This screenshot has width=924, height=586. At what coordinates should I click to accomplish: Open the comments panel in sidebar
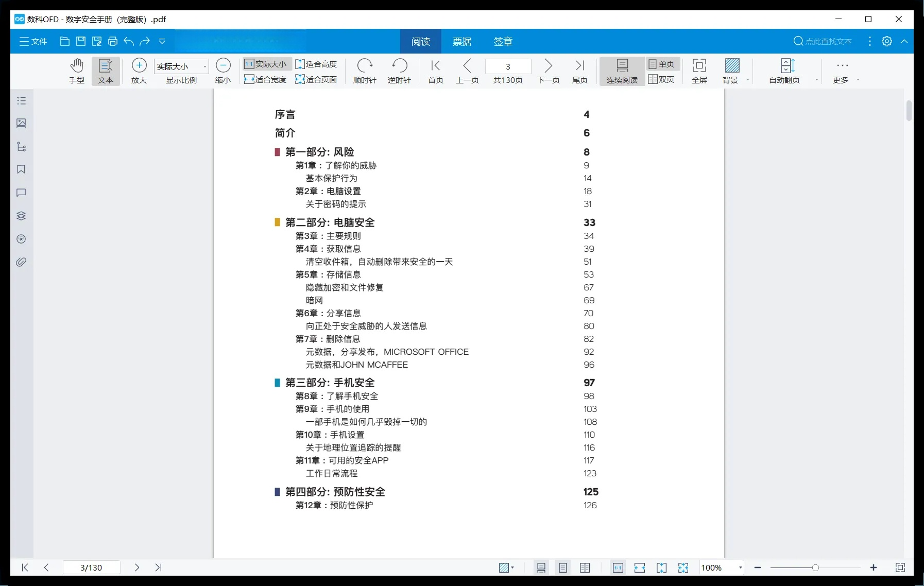21,193
